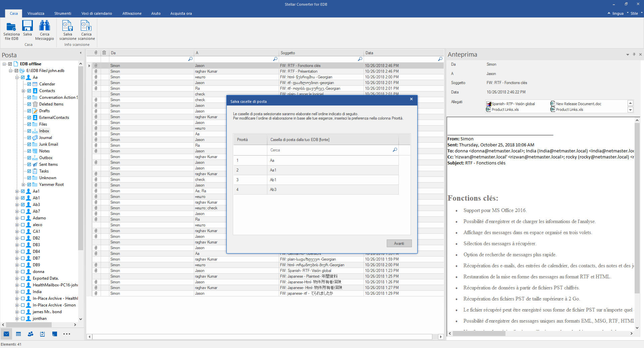Open the Strumenti ribbon tab
The width and height of the screenshot is (644, 348).
(63, 13)
